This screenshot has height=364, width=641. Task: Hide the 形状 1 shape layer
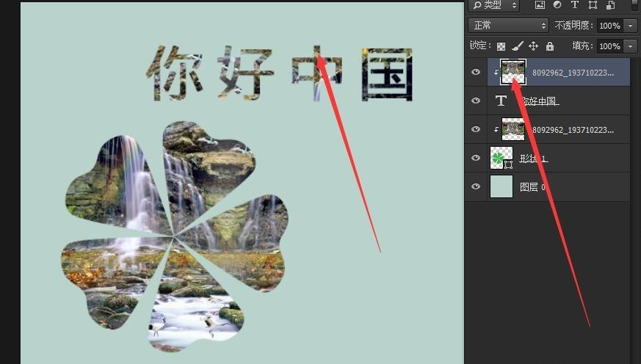click(x=476, y=158)
